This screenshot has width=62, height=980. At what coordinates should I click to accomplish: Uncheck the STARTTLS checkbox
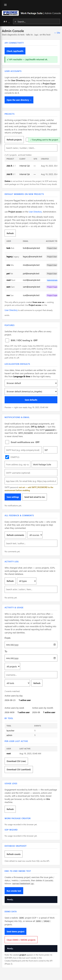click(7, 457)
